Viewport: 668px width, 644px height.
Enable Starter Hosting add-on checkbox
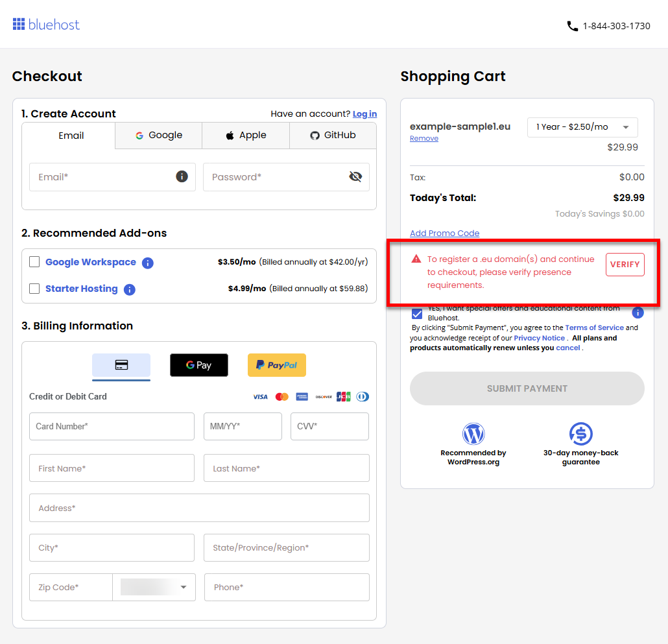pyautogui.click(x=34, y=289)
